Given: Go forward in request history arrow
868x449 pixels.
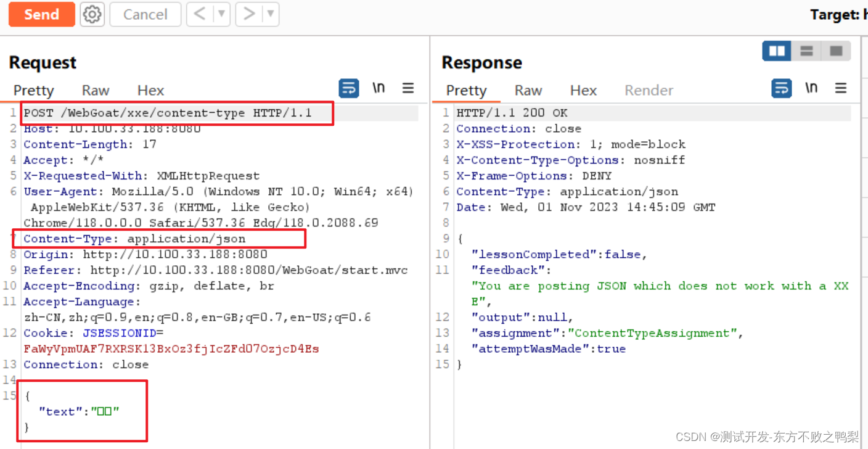Looking at the screenshot, I should [249, 14].
